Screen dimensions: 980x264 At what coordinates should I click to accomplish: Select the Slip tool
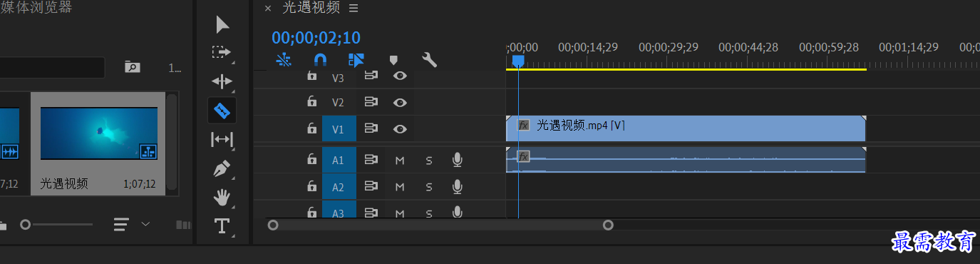tap(222, 140)
